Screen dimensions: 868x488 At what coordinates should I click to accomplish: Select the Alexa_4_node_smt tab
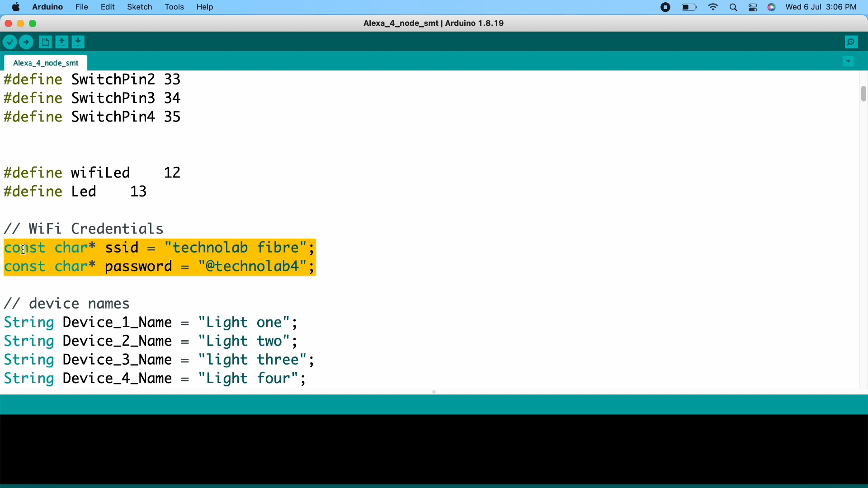point(46,63)
